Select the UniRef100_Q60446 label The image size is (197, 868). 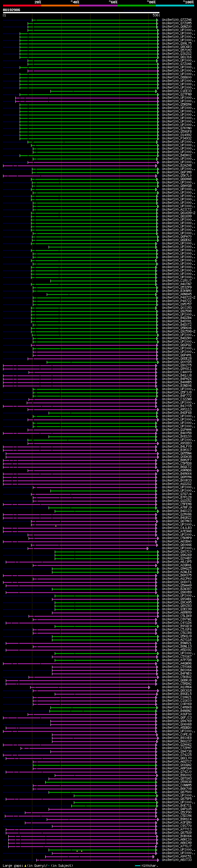point(177,545)
